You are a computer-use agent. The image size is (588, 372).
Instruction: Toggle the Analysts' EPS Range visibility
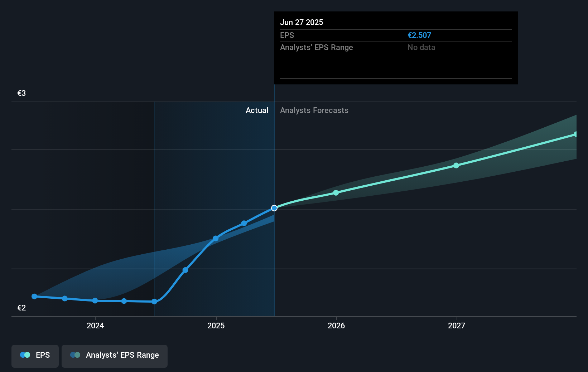pos(115,356)
